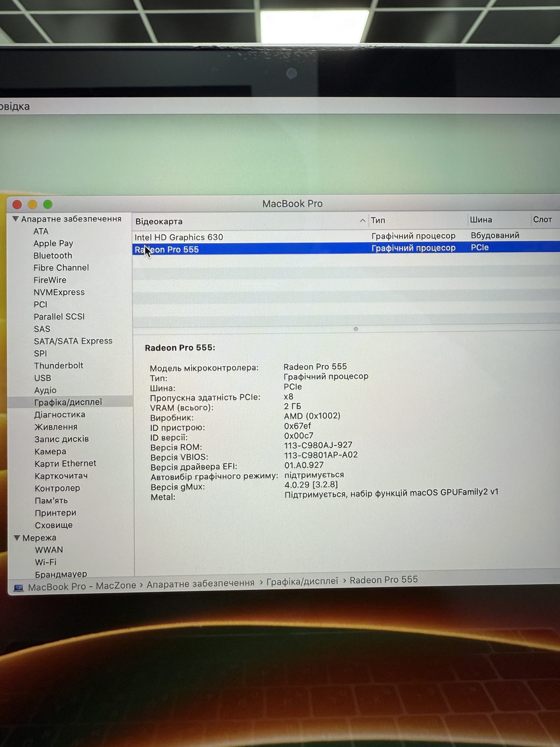Select Брандмауер under Мережа
The width and height of the screenshot is (560, 747).
61,574
